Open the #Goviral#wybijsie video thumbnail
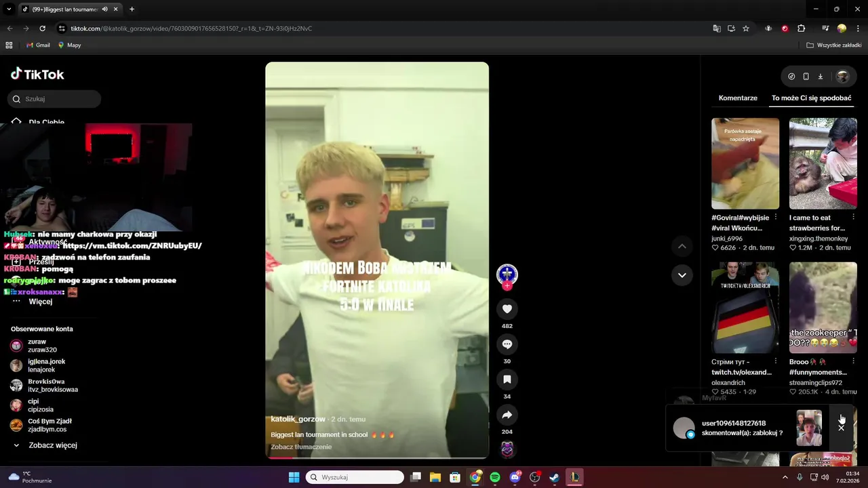 pyautogui.click(x=745, y=163)
